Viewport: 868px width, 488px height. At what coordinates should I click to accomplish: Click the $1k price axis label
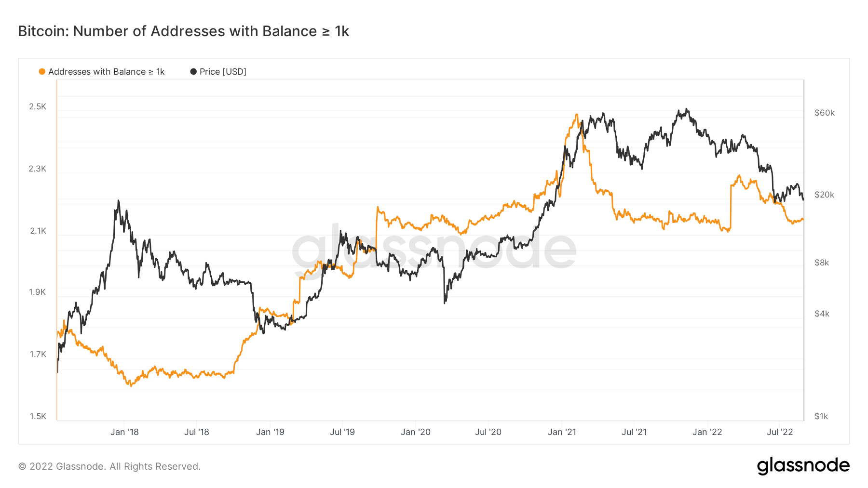pyautogui.click(x=821, y=416)
